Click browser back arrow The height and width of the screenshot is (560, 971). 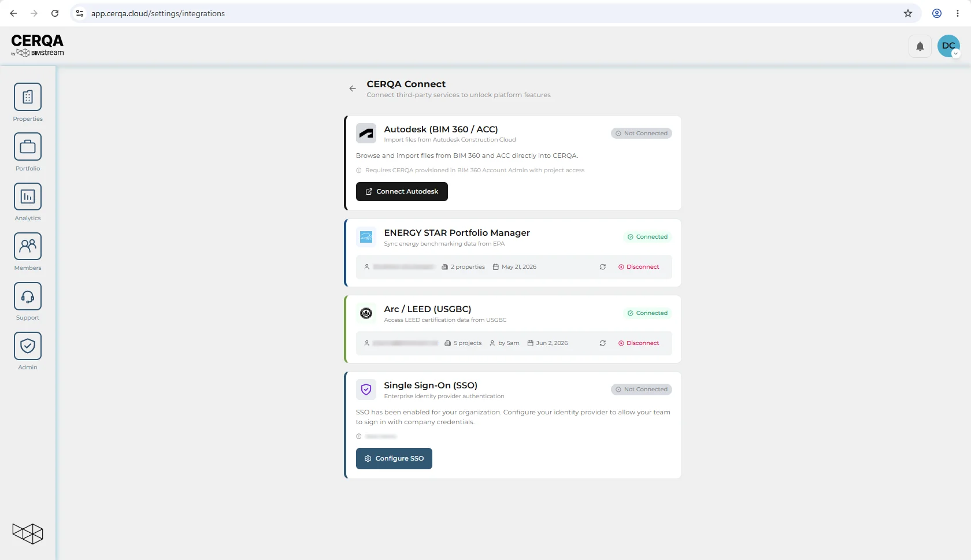(x=13, y=13)
